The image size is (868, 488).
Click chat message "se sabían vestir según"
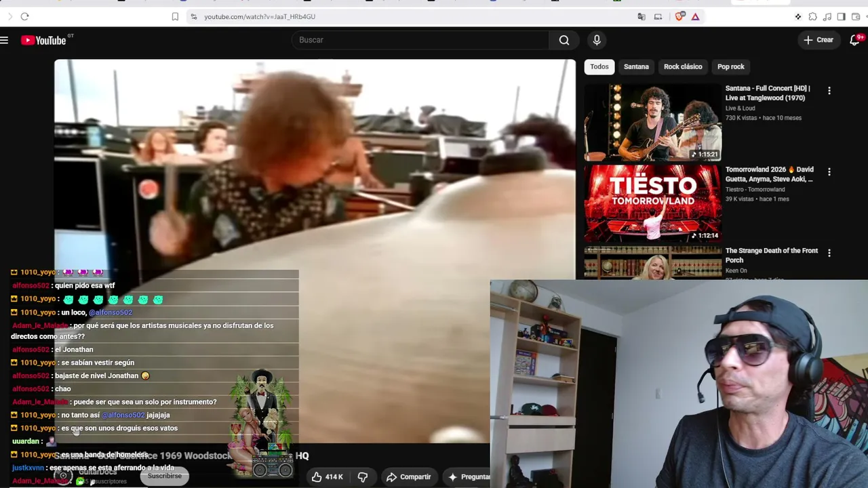click(98, 363)
